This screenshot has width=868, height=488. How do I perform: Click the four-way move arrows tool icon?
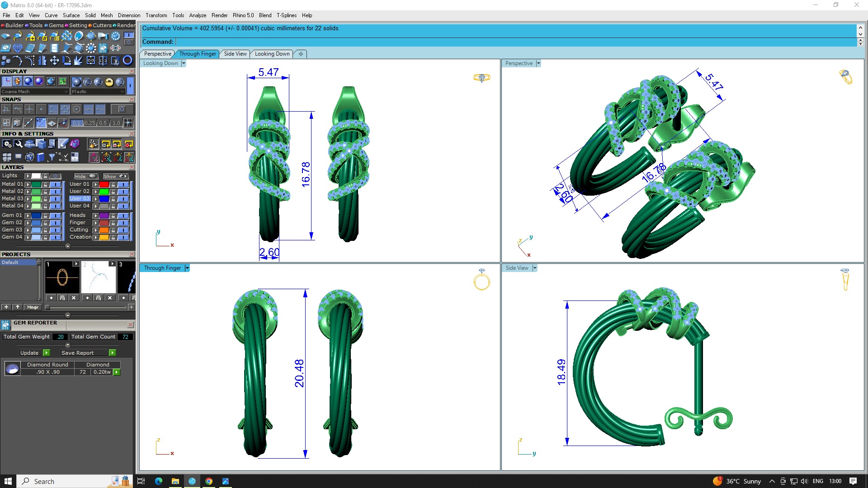[54, 61]
